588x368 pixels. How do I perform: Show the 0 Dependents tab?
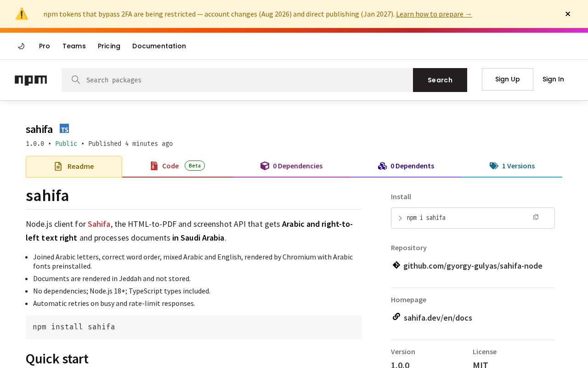[406, 166]
